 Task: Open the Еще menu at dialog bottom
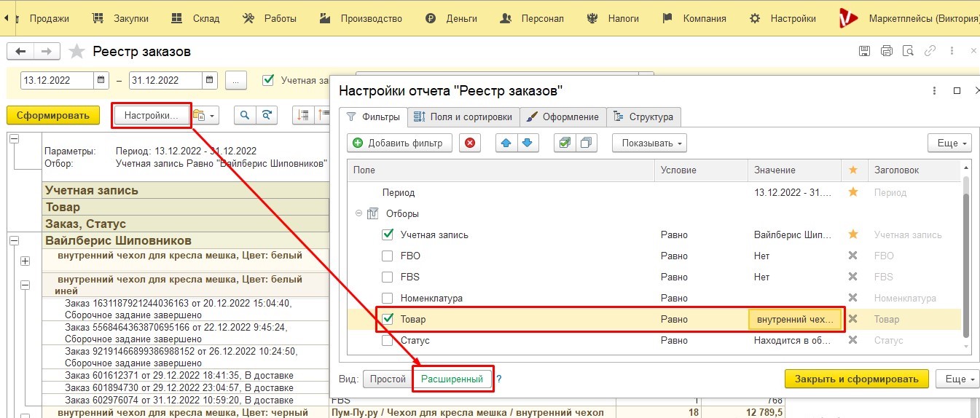click(x=957, y=379)
